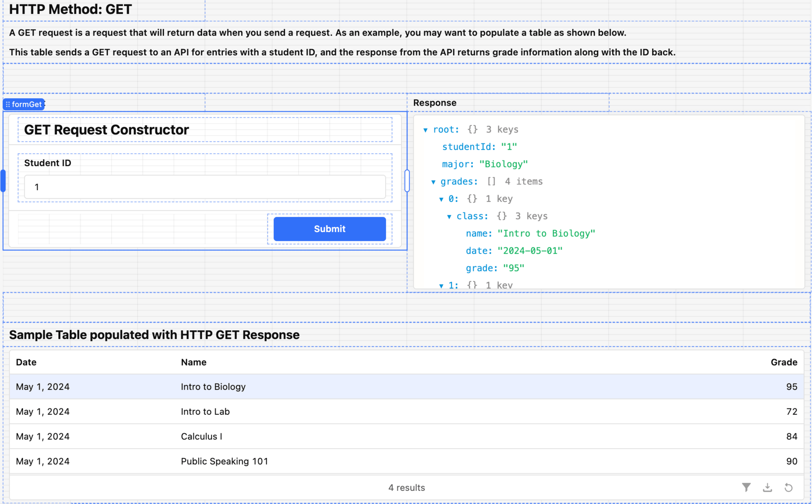This screenshot has width=812, height=504.
Task: Download the table data
Action: (x=767, y=487)
